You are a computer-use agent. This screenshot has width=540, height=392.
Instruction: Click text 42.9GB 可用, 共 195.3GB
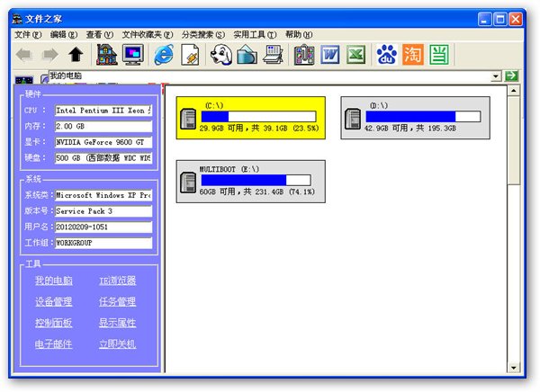pos(410,129)
